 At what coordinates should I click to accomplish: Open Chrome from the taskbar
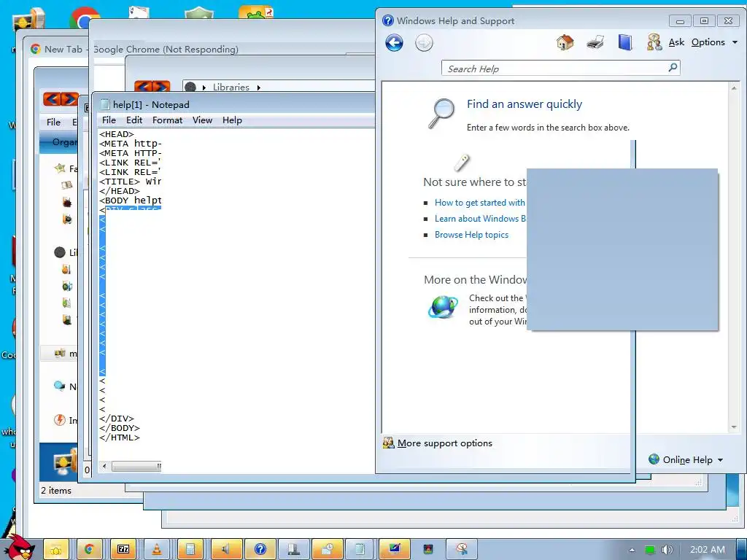click(x=88, y=550)
